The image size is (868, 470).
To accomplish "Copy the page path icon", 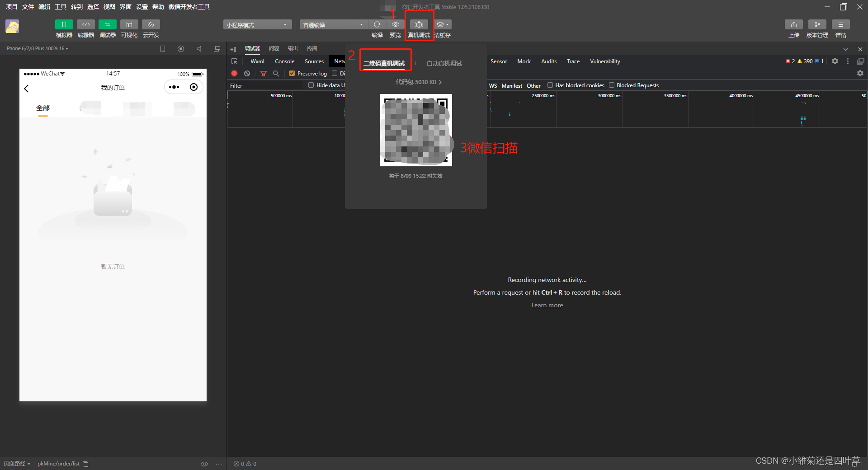I will point(85,464).
